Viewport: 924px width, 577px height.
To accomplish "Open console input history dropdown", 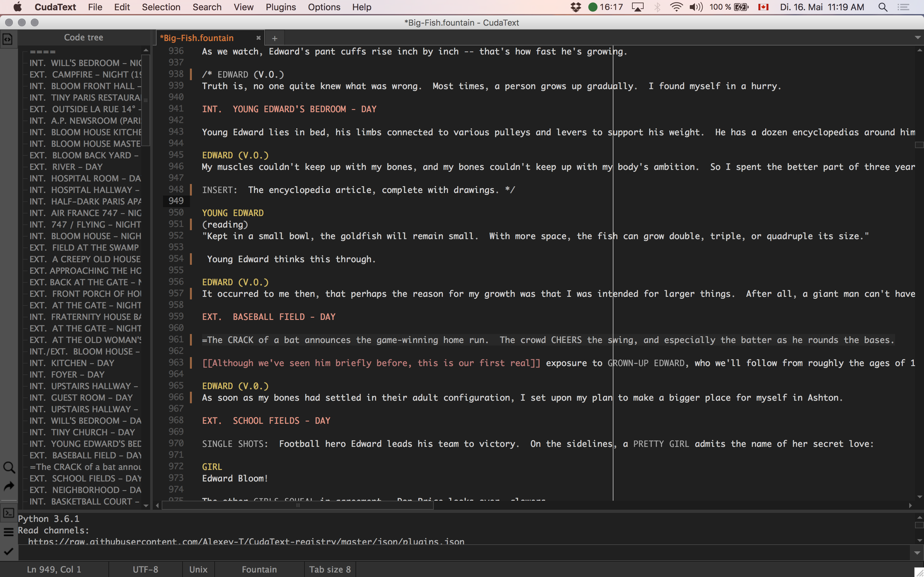I will [x=917, y=553].
